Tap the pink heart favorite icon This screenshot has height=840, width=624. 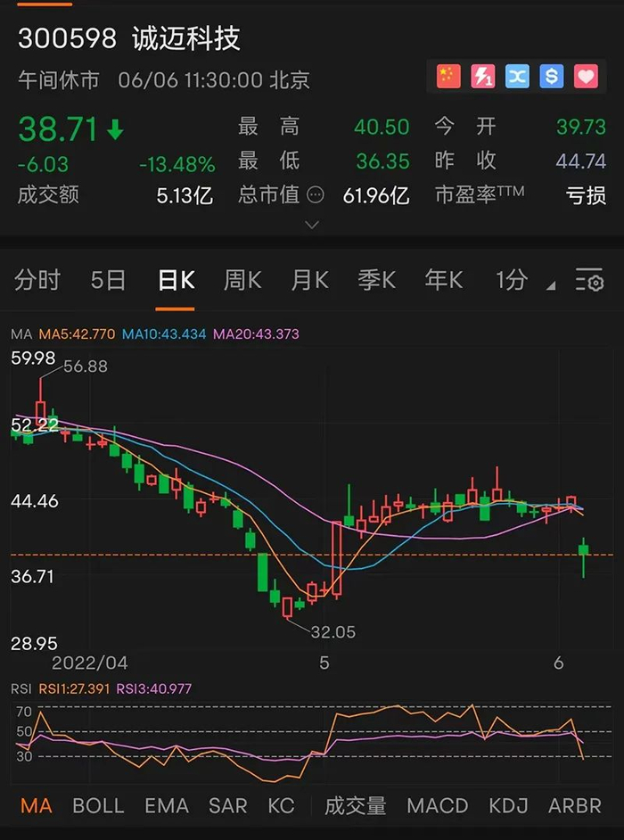pos(586,77)
